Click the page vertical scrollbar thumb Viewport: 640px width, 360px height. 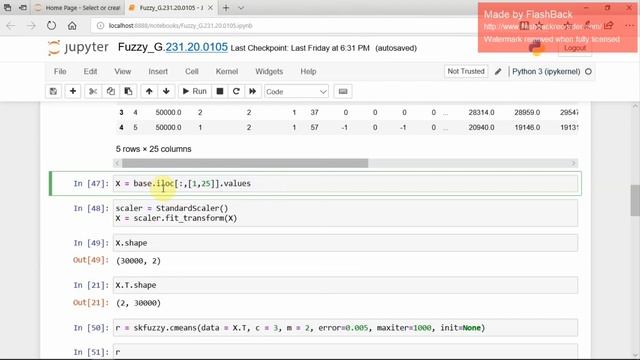click(x=635, y=200)
